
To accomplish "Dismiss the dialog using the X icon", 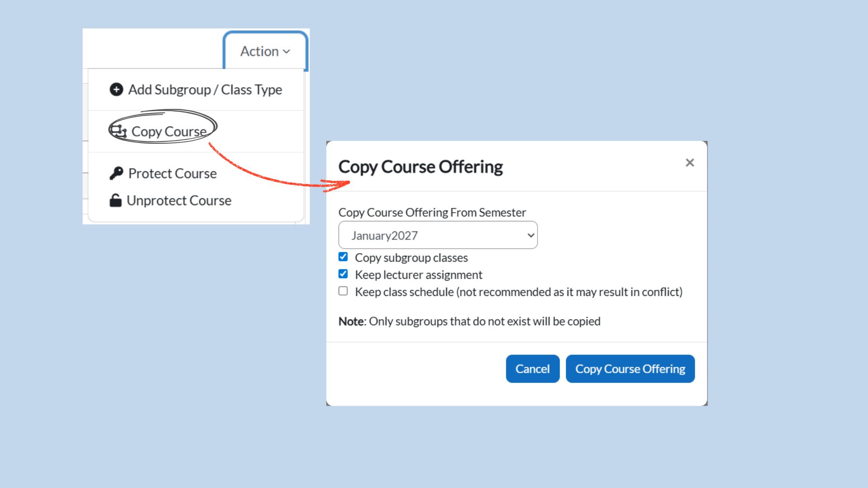I will (689, 163).
